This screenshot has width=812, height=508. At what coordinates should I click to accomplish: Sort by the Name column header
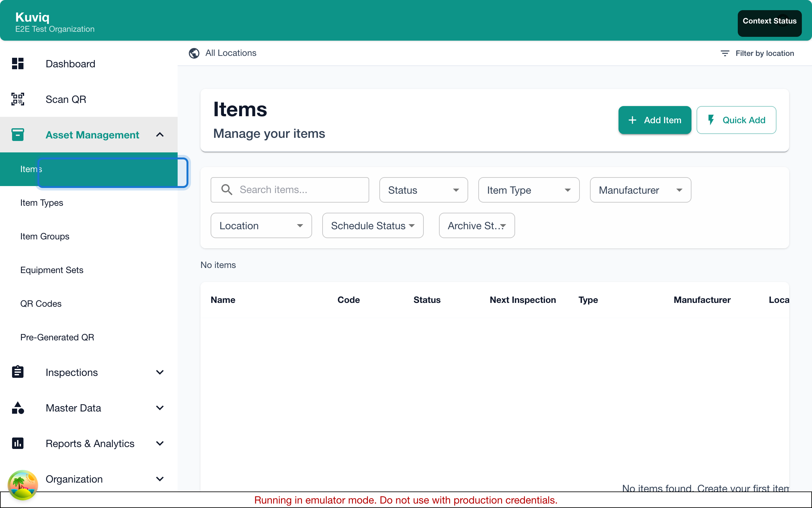pos(223,300)
